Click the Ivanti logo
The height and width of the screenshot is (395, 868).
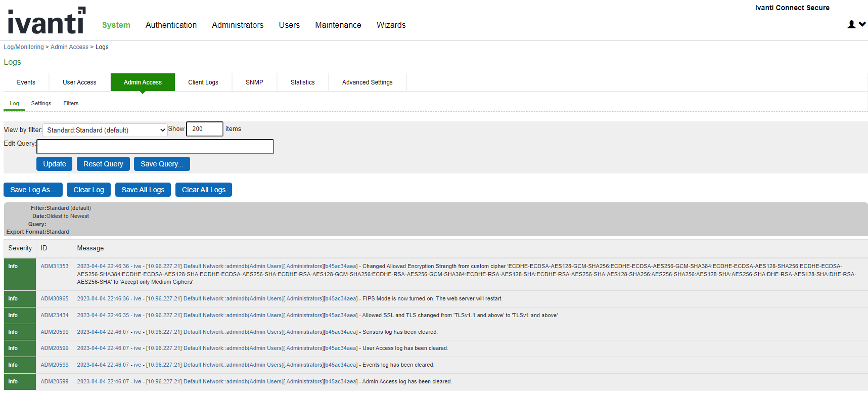(46, 21)
